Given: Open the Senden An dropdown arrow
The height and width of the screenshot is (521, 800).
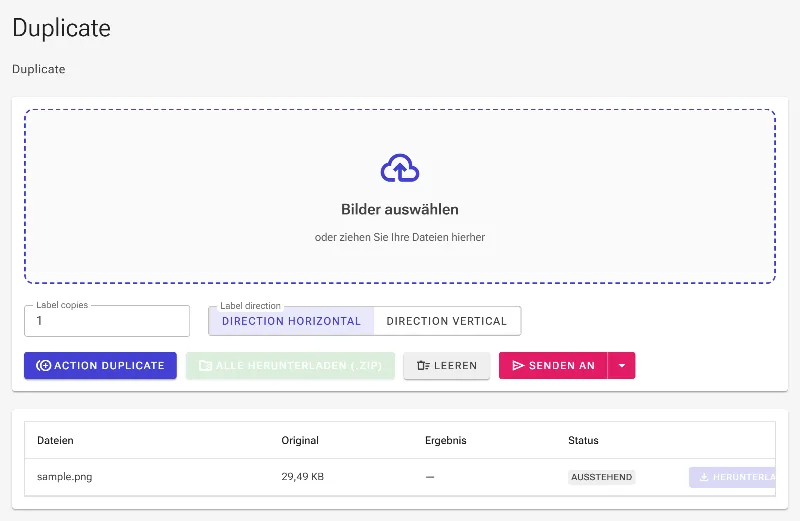Looking at the screenshot, I should tap(621, 365).
